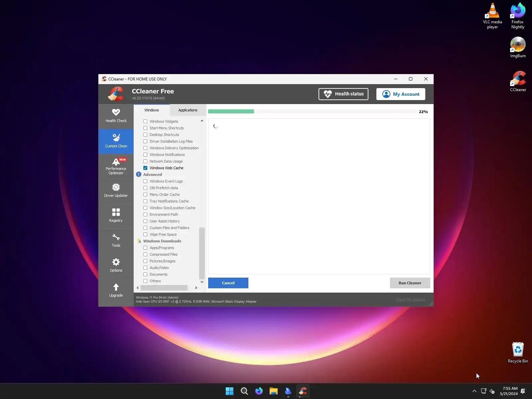Click the CCleaner logo in header

pos(116,94)
